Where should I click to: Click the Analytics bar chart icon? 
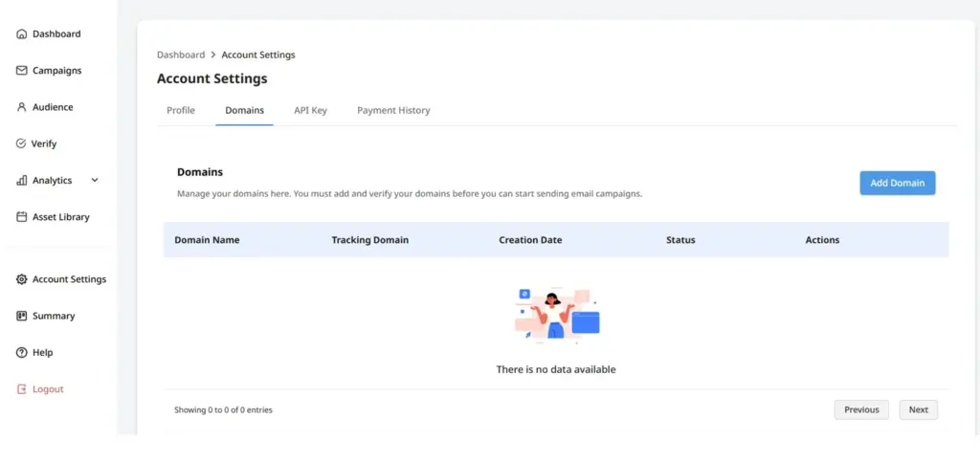[x=22, y=181]
